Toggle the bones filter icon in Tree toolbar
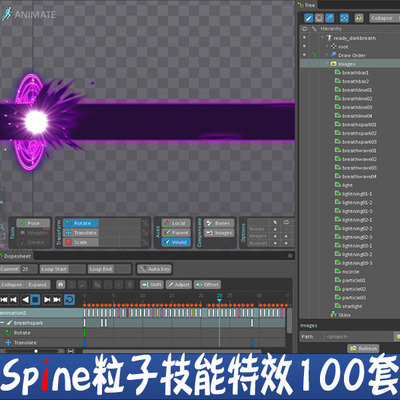The image size is (400, 400). click(x=308, y=18)
